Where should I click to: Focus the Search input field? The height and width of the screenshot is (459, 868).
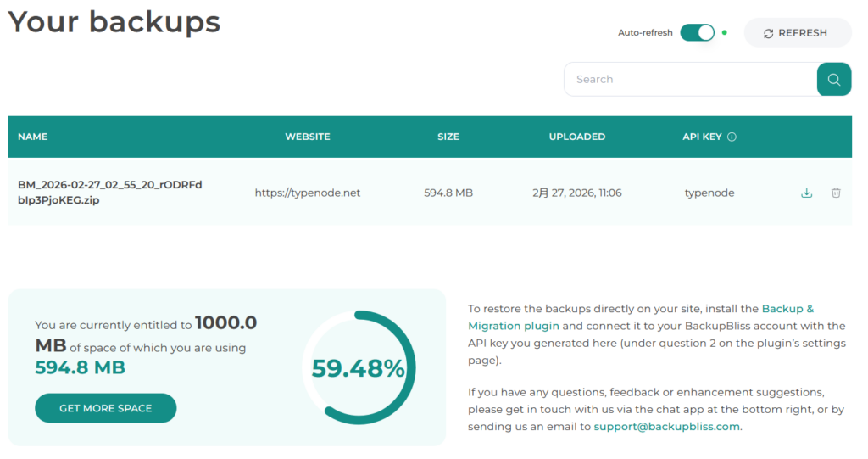click(690, 80)
